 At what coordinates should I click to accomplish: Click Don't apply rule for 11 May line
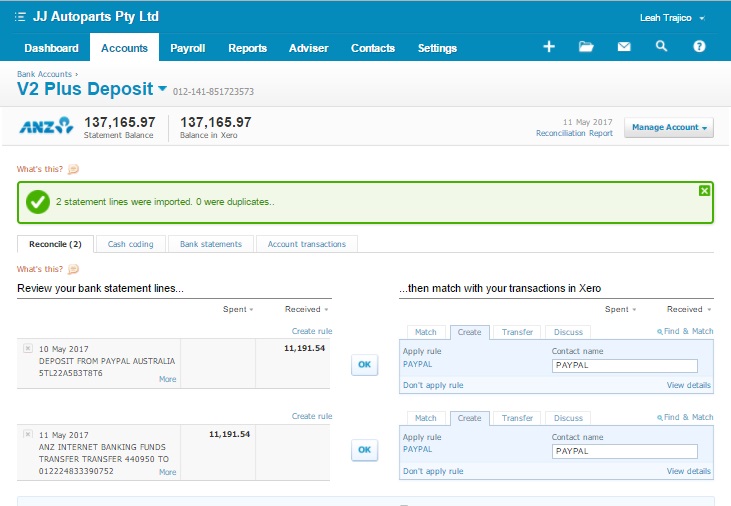coord(433,471)
